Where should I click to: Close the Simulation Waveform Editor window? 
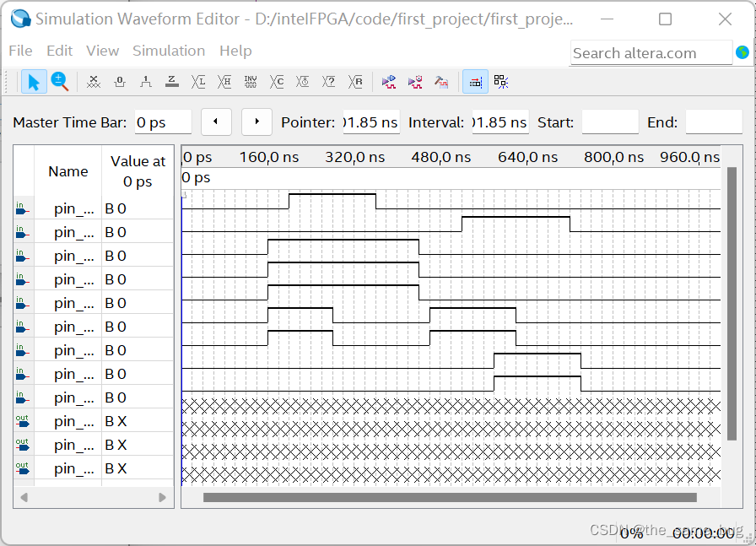coord(725,19)
